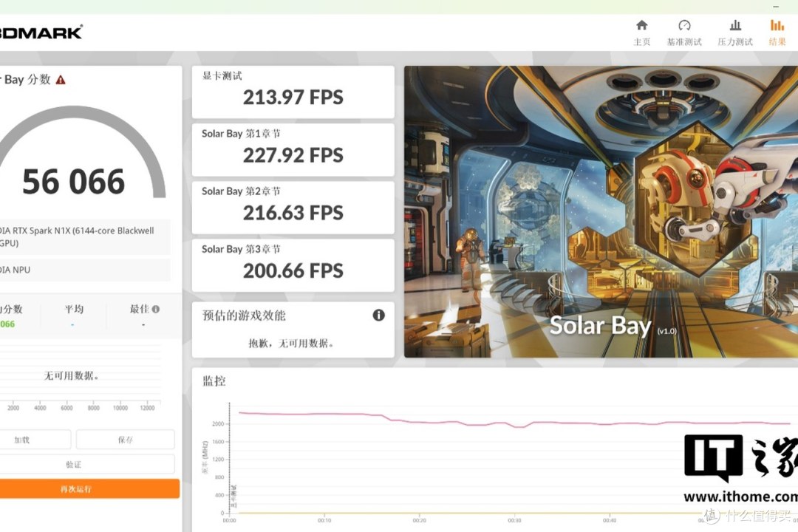
Task: Go to the 主页 home tab
Action: 642,33
